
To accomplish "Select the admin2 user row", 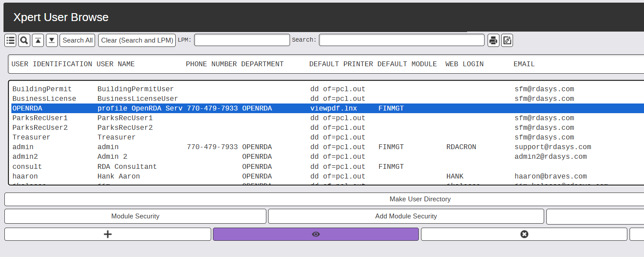I will click(x=328, y=157).
